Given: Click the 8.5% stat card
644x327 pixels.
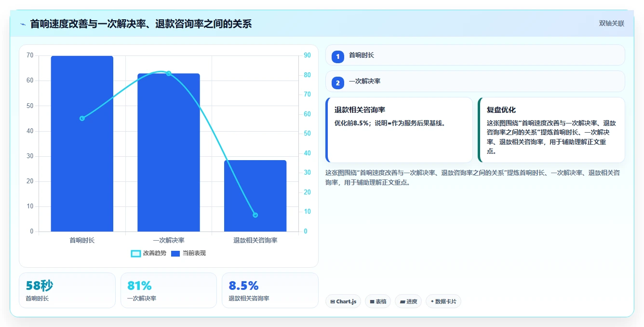Looking at the screenshot, I should 270,290.
